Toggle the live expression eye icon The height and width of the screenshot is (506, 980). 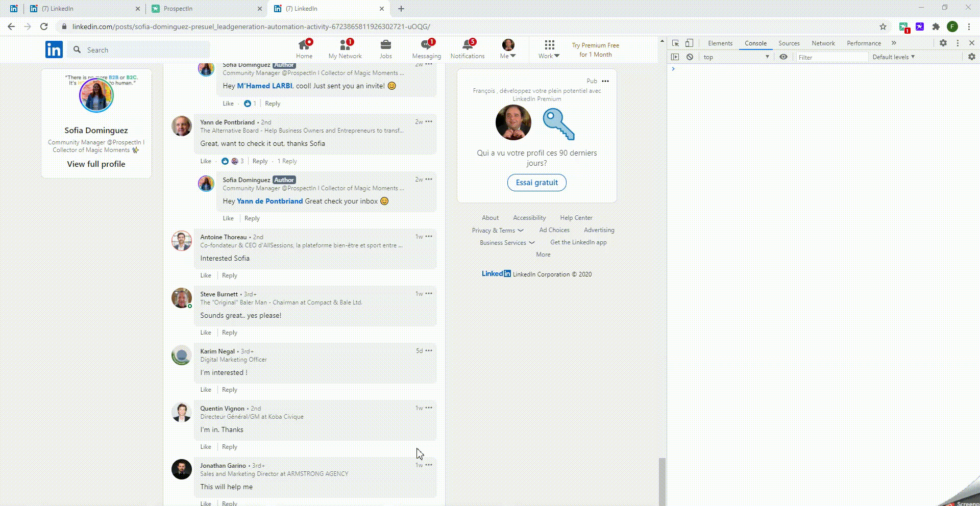[783, 57]
